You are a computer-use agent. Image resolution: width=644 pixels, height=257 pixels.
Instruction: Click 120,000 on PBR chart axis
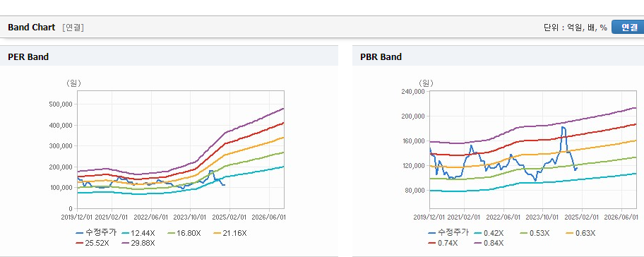[x=413, y=166]
